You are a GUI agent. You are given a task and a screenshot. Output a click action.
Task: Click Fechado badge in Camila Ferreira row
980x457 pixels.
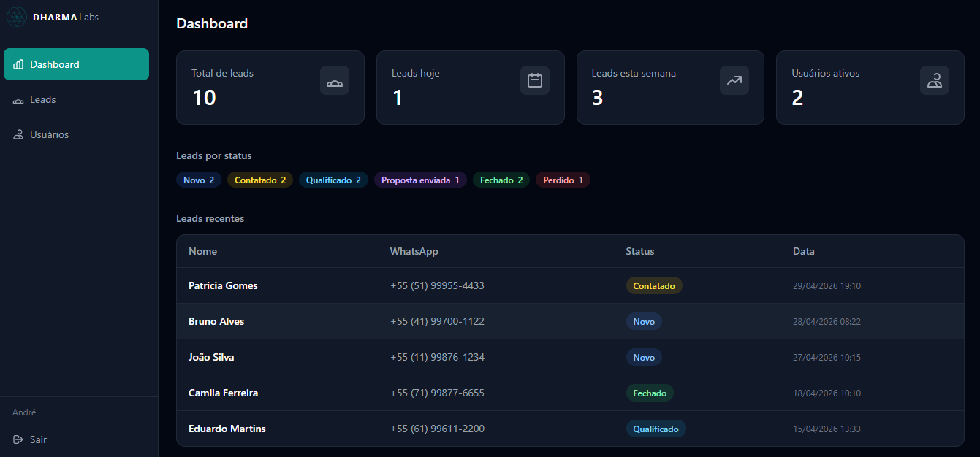(x=650, y=393)
